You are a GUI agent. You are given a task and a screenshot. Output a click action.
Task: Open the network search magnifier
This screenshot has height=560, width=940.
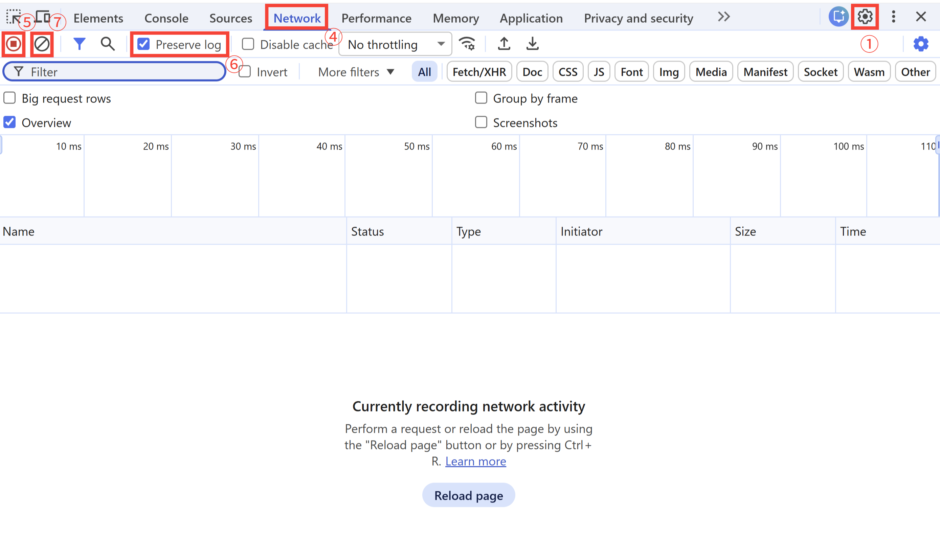tap(108, 44)
